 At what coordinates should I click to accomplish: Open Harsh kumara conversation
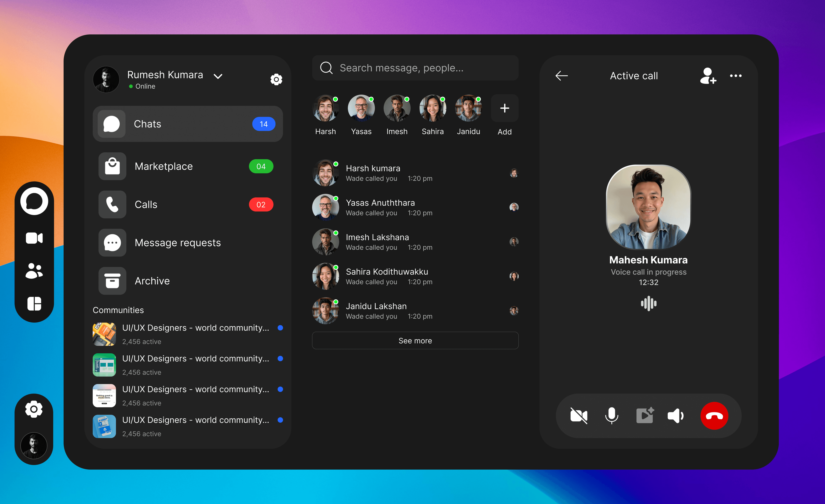[x=415, y=173]
